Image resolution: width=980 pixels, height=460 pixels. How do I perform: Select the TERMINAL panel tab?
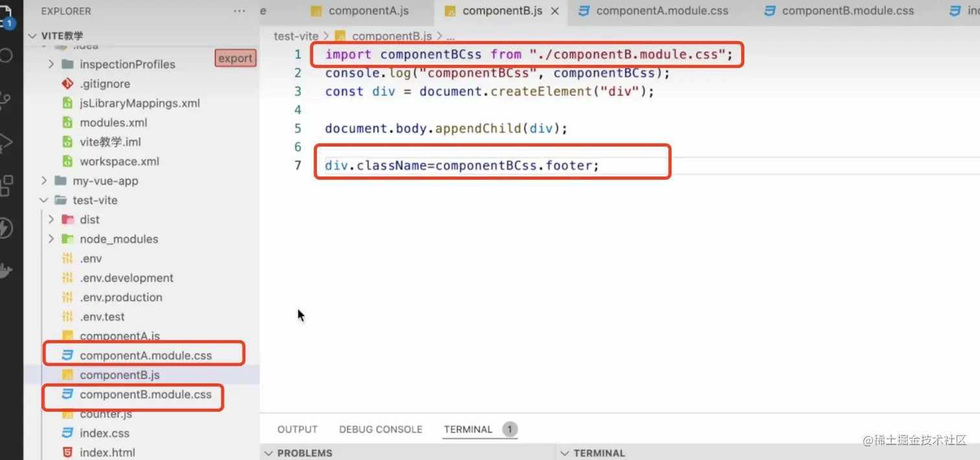coord(468,430)
